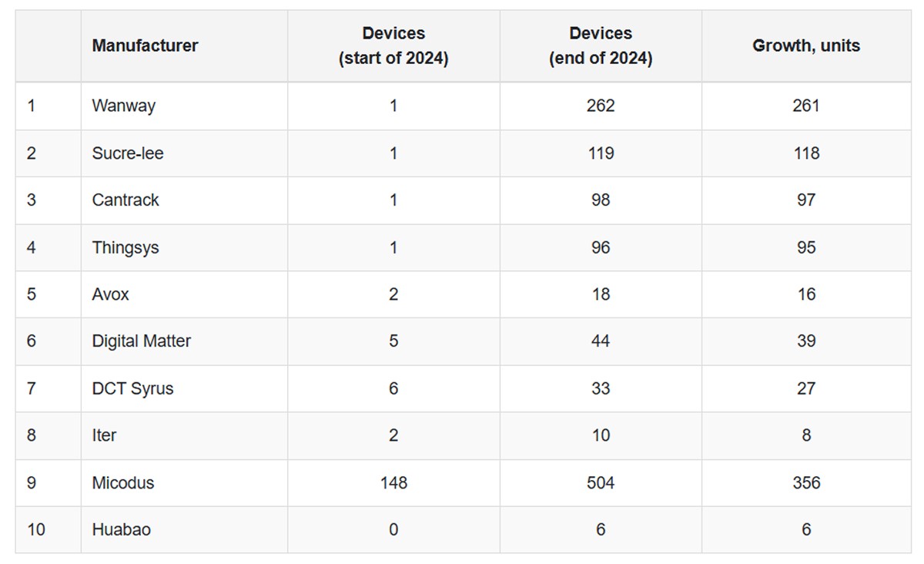Click Micodus start-of-2024 value 148

pyautogui.click(x=393, y=482)
